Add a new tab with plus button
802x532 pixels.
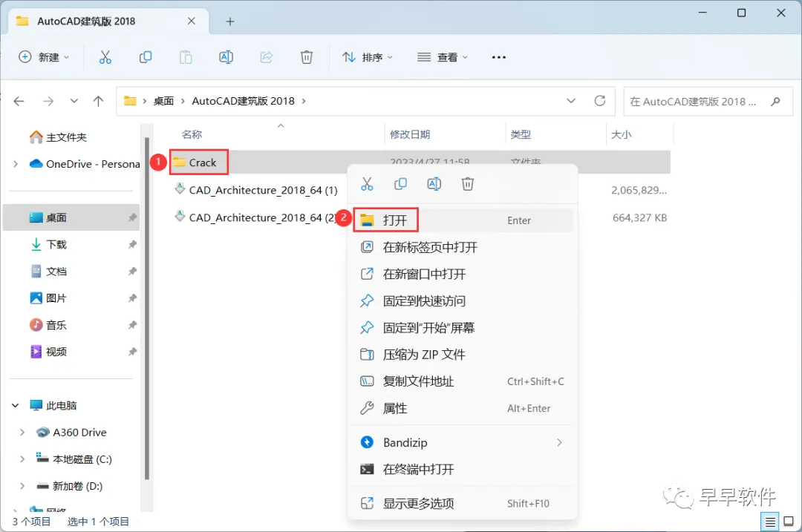click(x=230, y=22)
